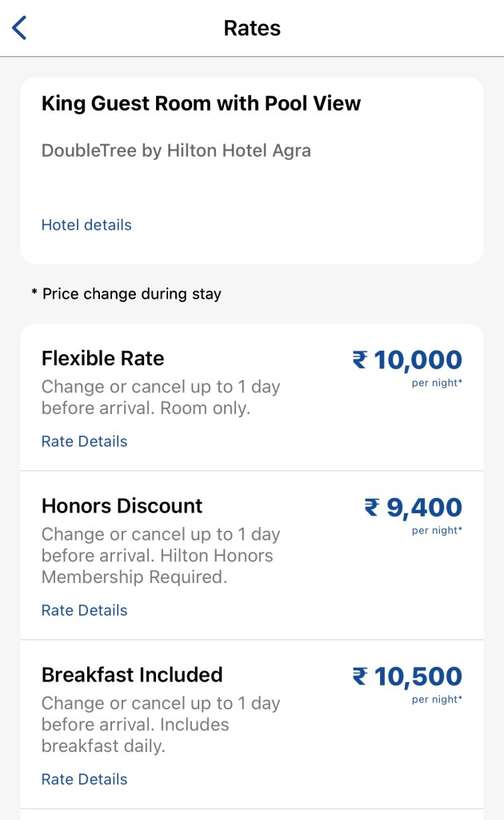The height and width of the screenshot is (820, 504).
Task: Tap the back arrow icon
Action: tap(20, 28)
